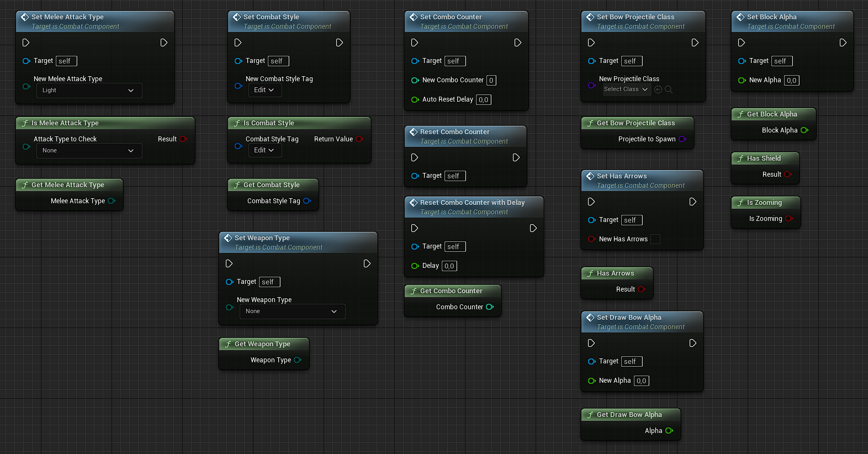The height and width of the screenshot is (454, 868).
Task: Click the Projectile to Spawn purple output pin
Action: tap(682, 139)
